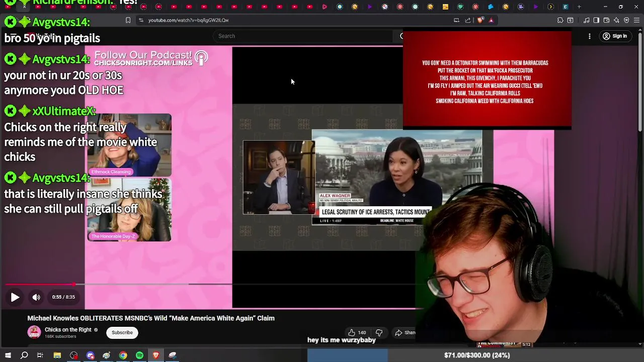Screen dimensions: 644x362
Task: Open the Discord-style app taskbar icon
Action: (x=91, y=355)
